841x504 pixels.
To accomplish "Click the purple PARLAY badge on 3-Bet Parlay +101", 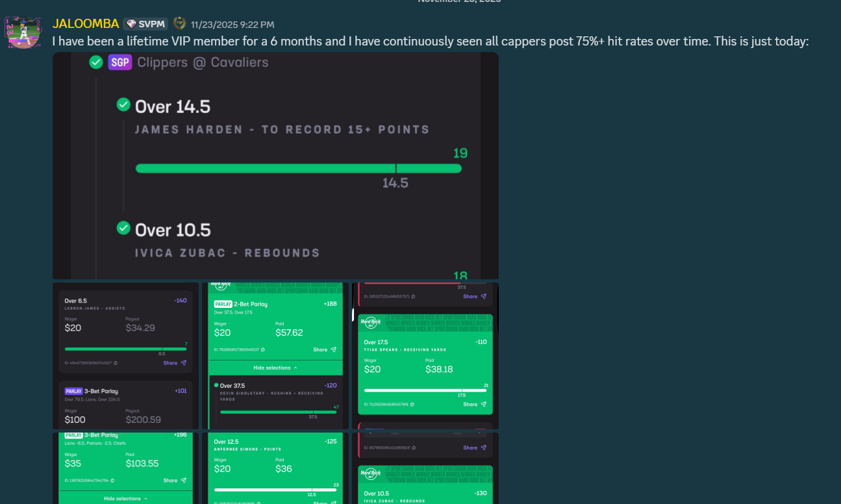I will (x=74, y=391).
